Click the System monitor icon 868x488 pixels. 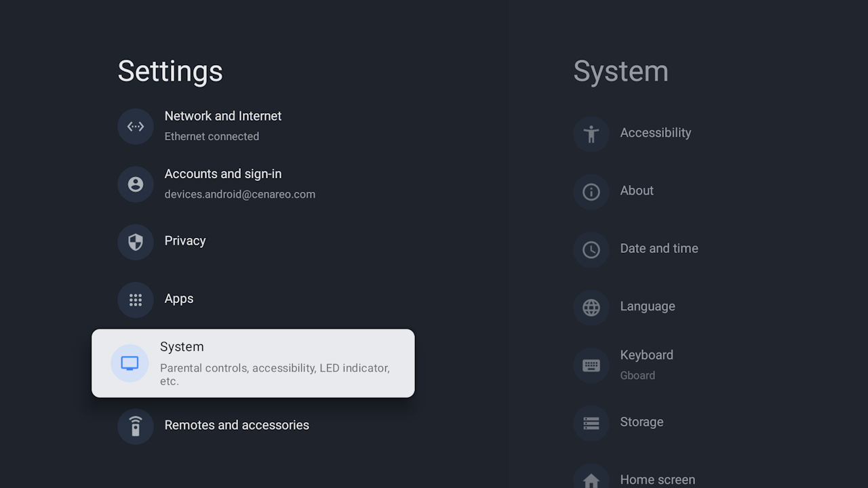pyautogui.click(x=130, y=363)
